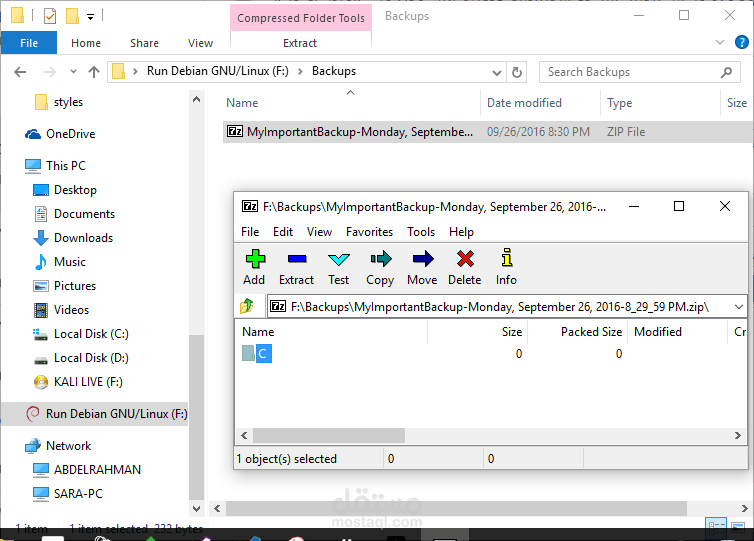Open Desktop in navigation pane

pyautogui.click(x=65, y=190)
